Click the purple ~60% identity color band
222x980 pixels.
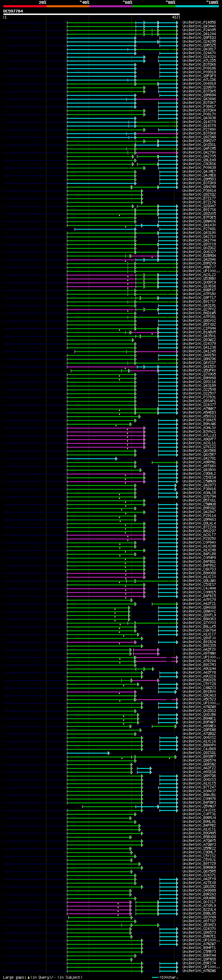coord(111,6)
